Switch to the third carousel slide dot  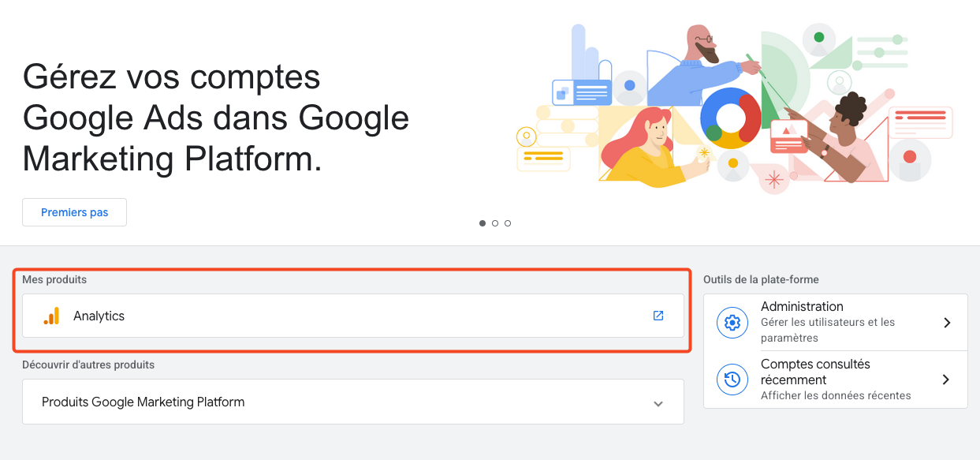(x=508, y=223)
